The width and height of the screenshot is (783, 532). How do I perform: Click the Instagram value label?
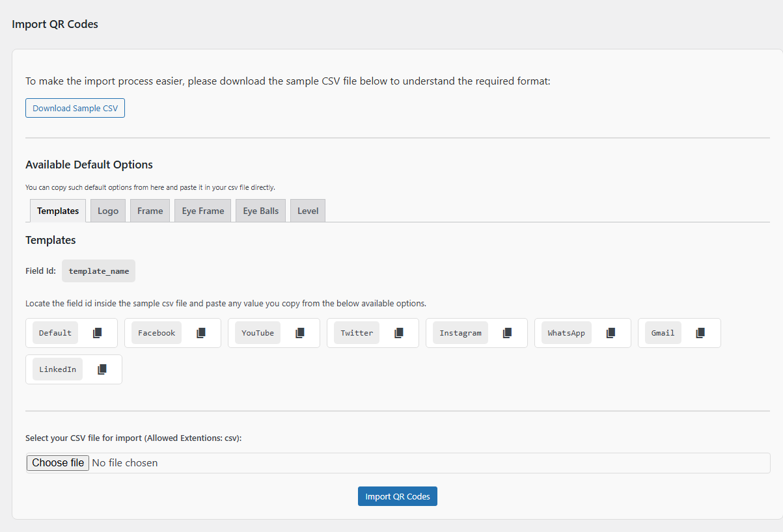(460, 333)
